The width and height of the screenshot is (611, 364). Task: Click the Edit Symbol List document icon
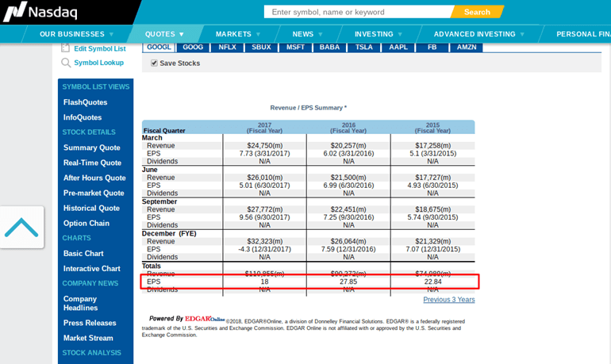click(x=65, y=48)
